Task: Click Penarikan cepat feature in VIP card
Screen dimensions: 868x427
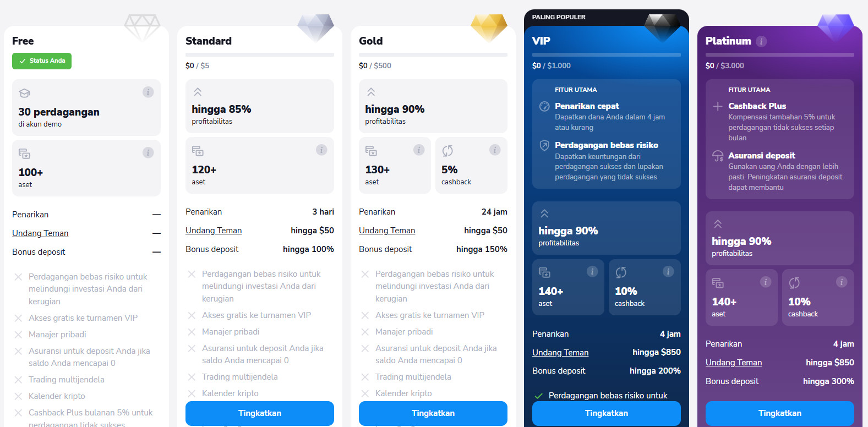Action: (587, 106)
